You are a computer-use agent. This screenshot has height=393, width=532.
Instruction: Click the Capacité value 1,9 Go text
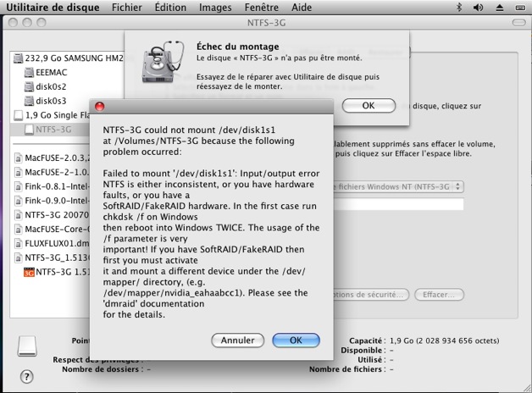pyautogui.click(x=445, y=340)
